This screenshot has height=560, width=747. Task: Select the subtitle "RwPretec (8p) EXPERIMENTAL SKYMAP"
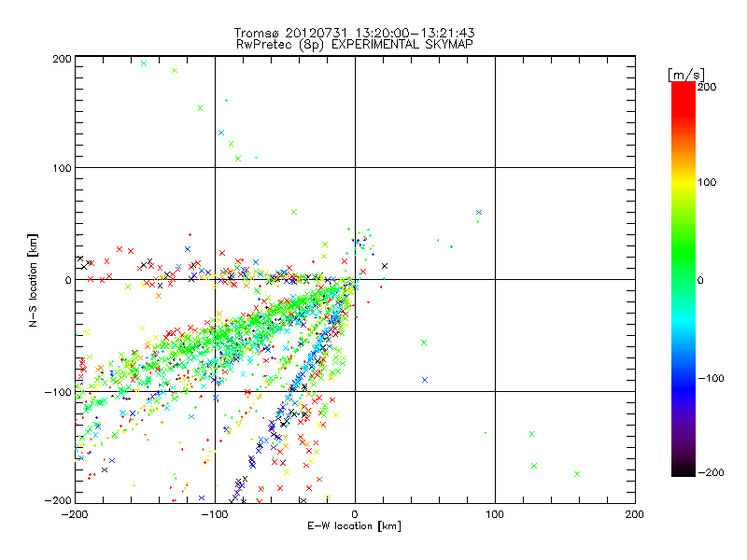click(355, 45)
